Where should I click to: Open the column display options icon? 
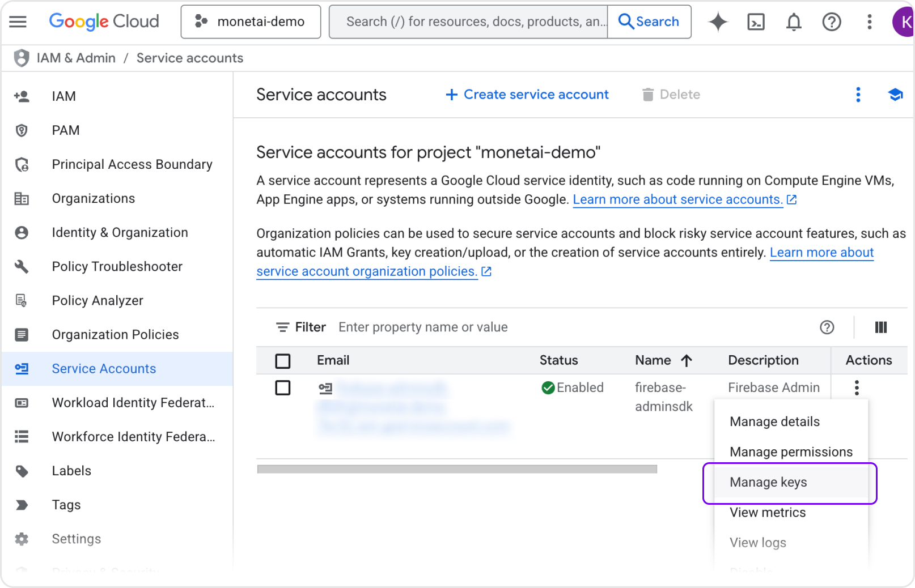pos(880,327)
